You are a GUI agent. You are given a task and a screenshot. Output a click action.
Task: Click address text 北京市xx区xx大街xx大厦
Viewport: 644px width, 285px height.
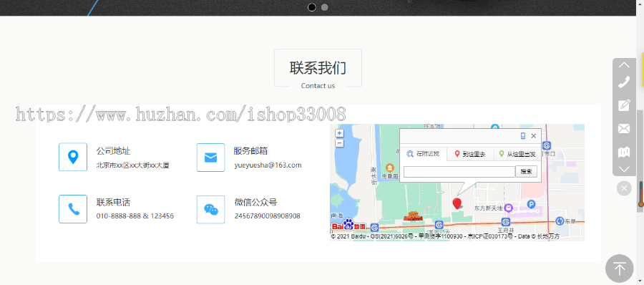[x=133, y=165]
